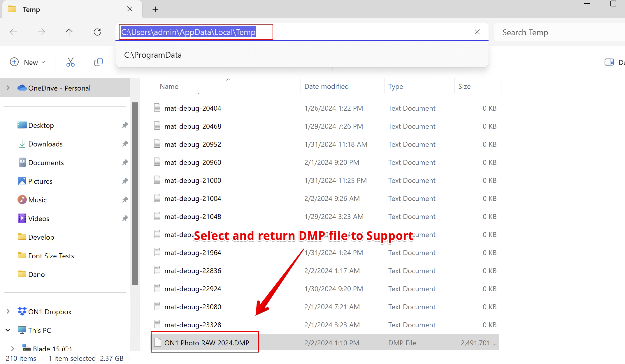Expand Blade 15 (C:) drive node

(13, 349)
